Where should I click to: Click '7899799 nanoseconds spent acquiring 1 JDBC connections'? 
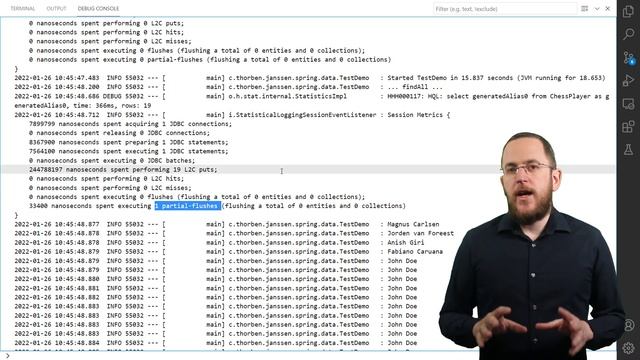click(130, 124)
